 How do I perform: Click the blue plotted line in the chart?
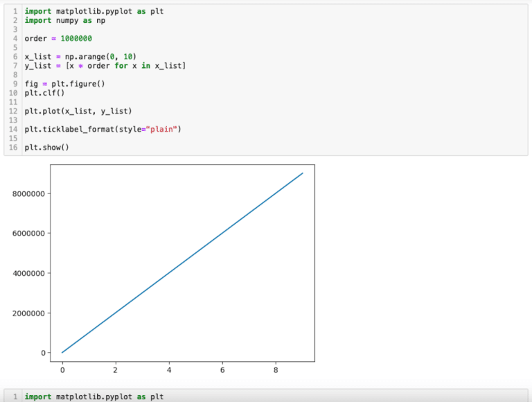pyautogui.click(x=182, y=263)
